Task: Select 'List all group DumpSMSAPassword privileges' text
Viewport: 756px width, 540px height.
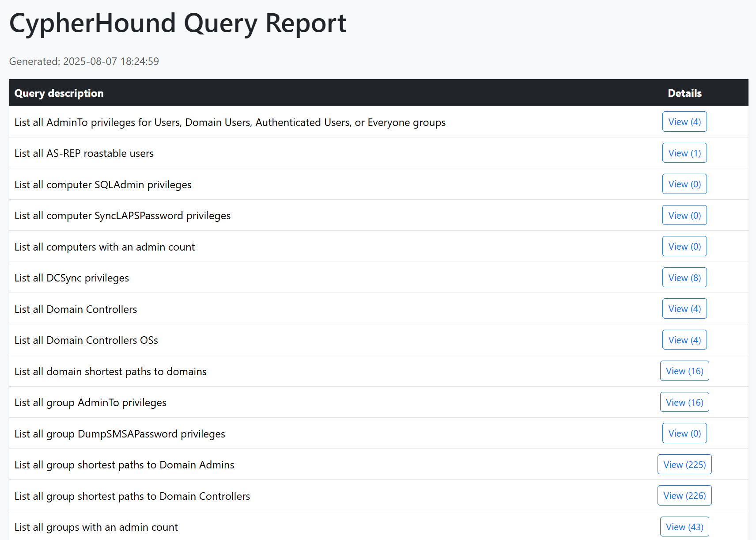Action: 120,434
